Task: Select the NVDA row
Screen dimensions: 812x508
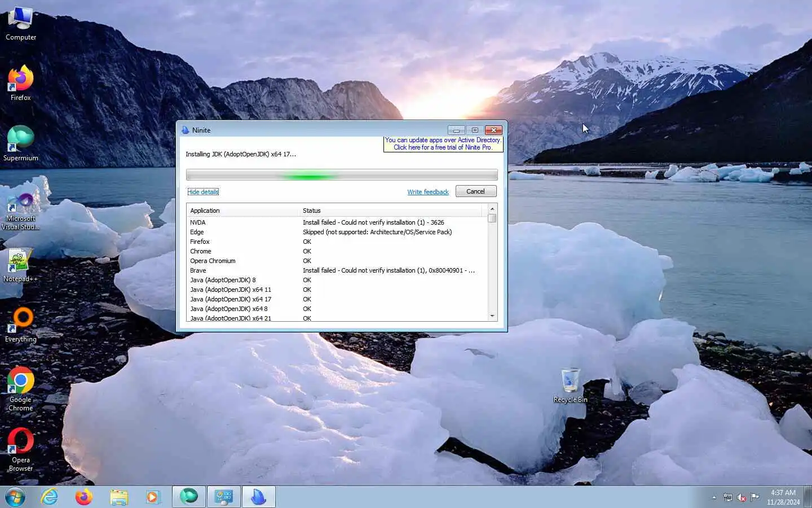Action: click(x=337, y=222)
